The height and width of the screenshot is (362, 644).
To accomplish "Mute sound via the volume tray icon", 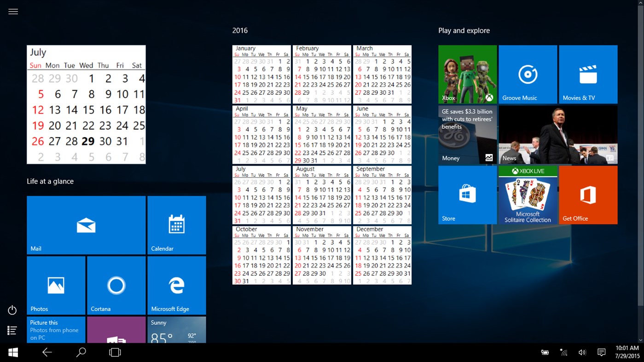I will point(582,352).
